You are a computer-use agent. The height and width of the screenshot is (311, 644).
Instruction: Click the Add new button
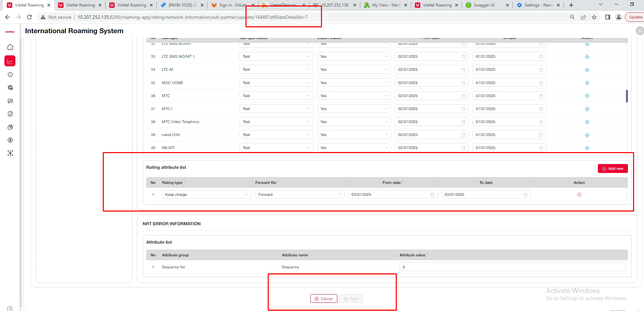613,168
